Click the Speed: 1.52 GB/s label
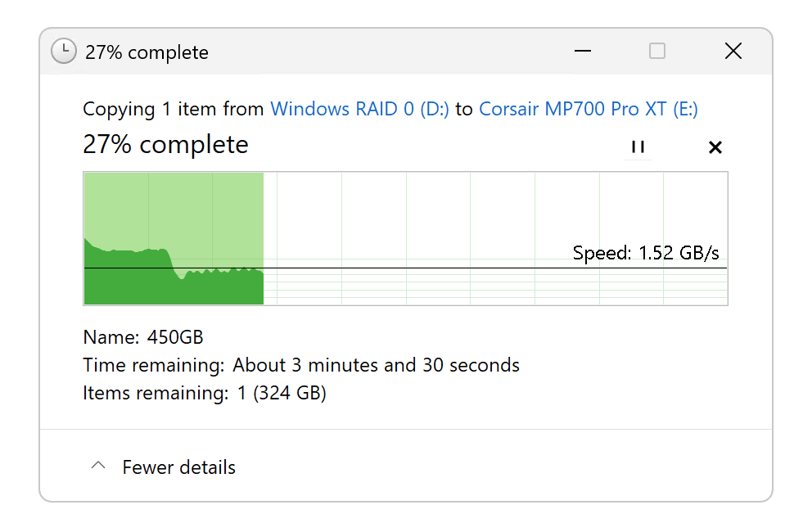This screenshot has width=794, height=532. coord(645,252)
